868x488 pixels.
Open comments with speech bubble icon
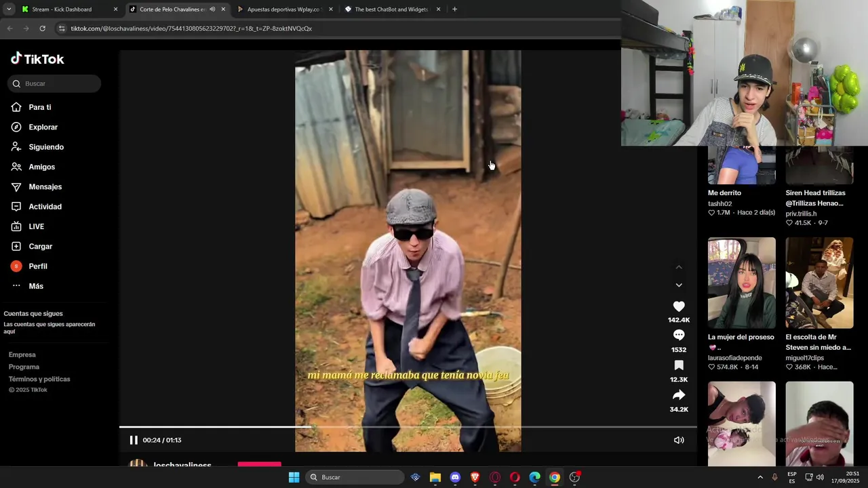pyautogui.click(x=679, y=335)
